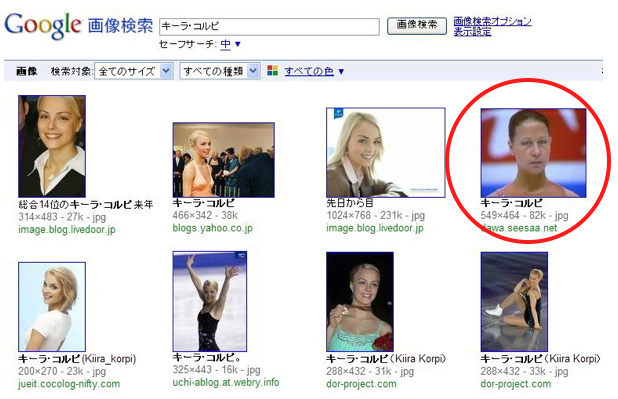
Task: Click the four-color squares icon
Action: tap(272, 71)
